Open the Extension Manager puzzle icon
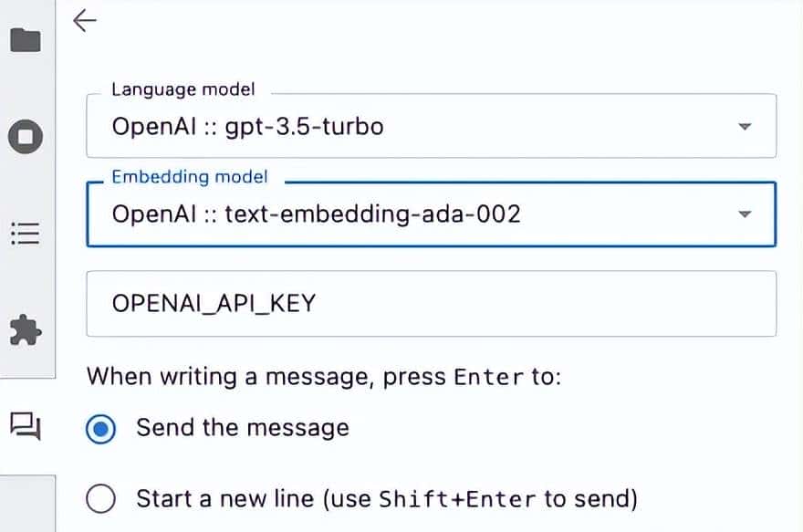The width and height of the screenshot is (803, 532). pos(26,330)
